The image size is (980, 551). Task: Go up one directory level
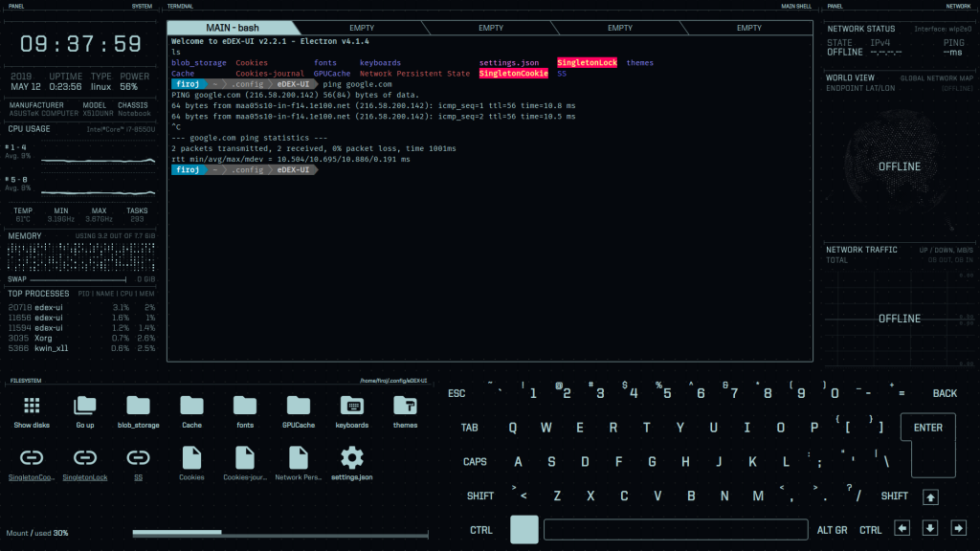coord(84,406)
